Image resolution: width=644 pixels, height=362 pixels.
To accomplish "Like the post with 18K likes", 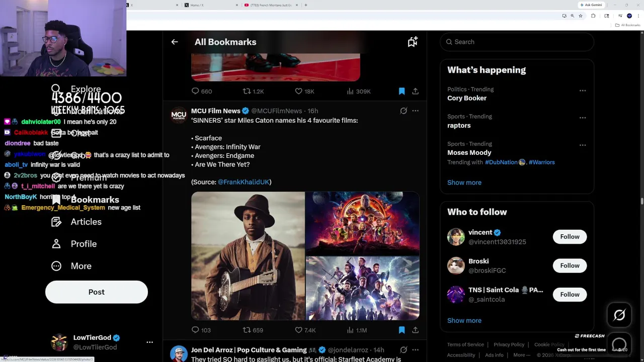I will 304,92.
